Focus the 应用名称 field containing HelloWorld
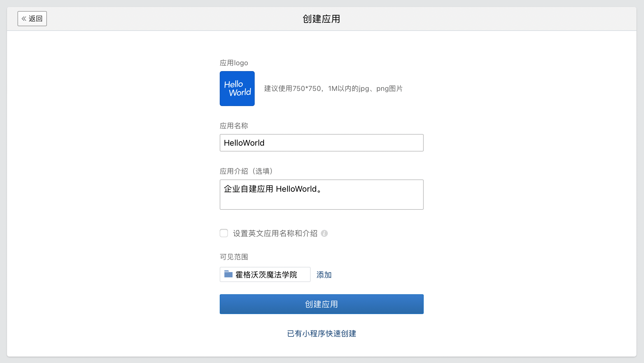644x363 pixels. [321, 143]
